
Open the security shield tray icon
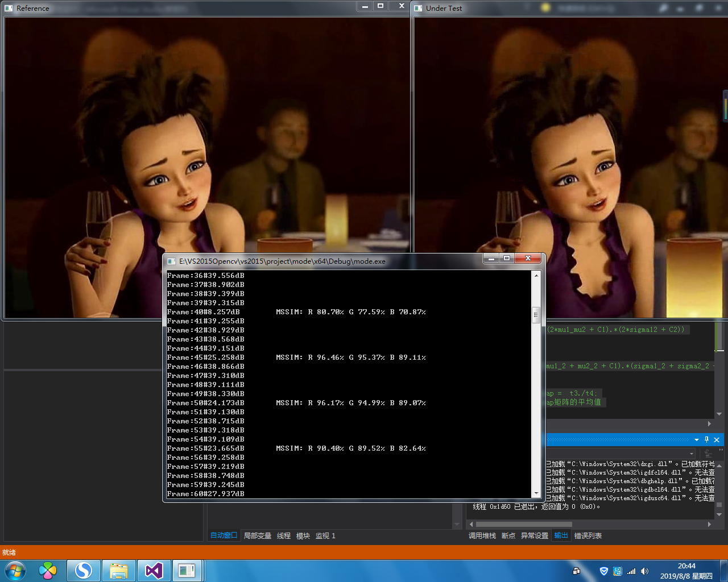(604, 571)
